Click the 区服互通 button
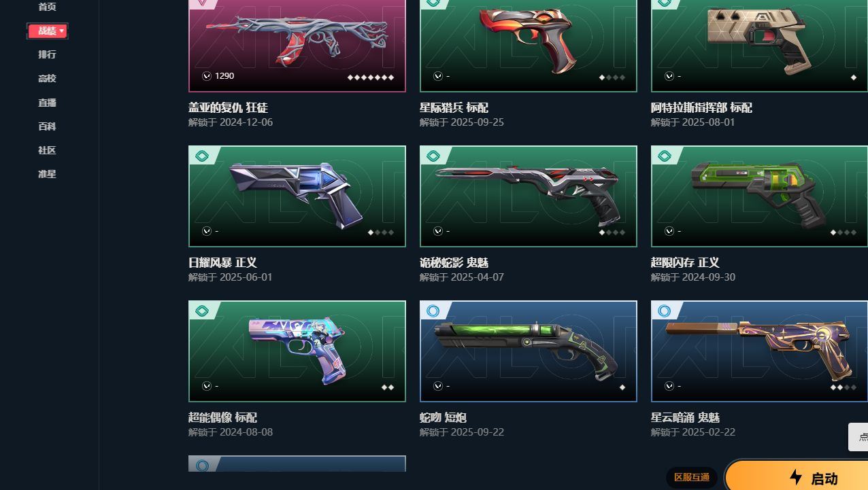The image size is (868, 490). (x=692, y=477)
